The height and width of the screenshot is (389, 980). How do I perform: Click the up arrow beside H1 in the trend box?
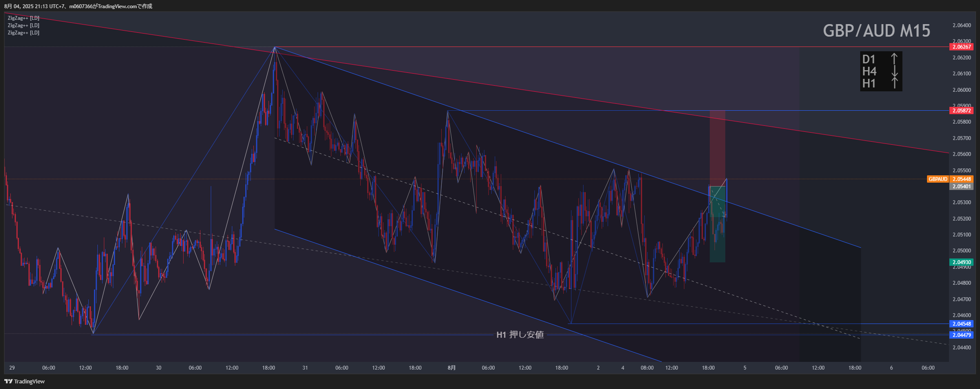point(894,83)
